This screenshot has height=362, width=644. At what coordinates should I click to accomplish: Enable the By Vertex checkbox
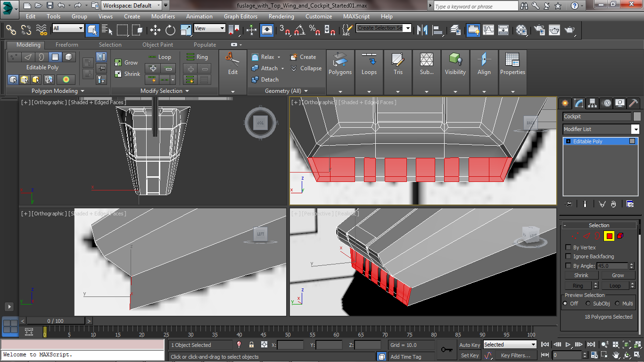click(x=568, y=247)
